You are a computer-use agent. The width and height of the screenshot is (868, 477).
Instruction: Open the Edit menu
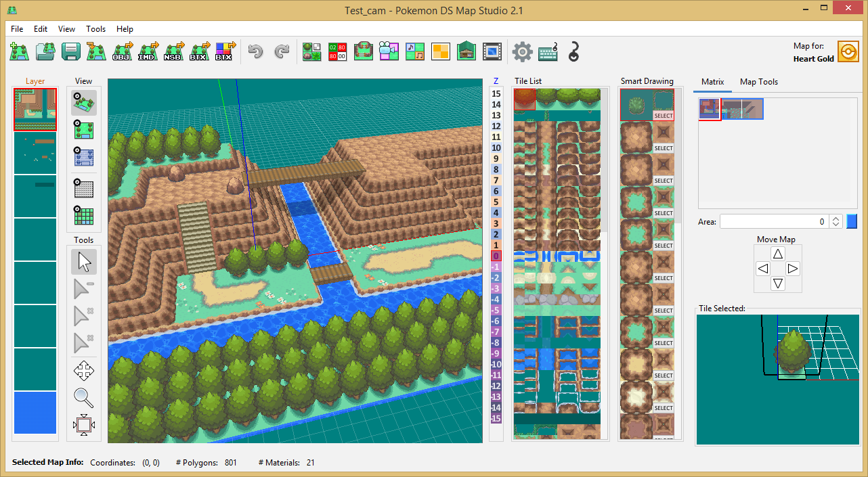pyautogui.click(x=41, y=29)
